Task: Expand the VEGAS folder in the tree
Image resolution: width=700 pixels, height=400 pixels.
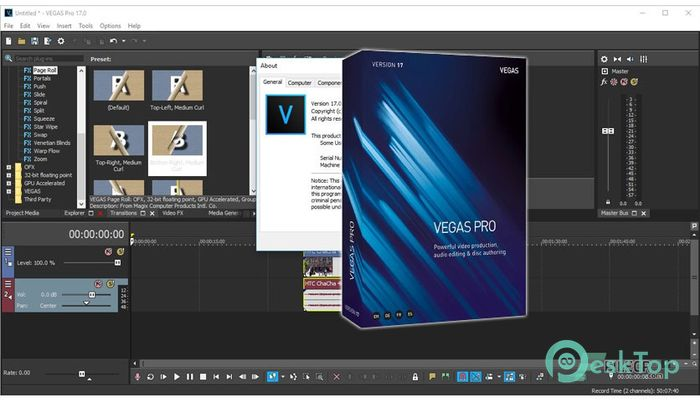Action: 8,191
